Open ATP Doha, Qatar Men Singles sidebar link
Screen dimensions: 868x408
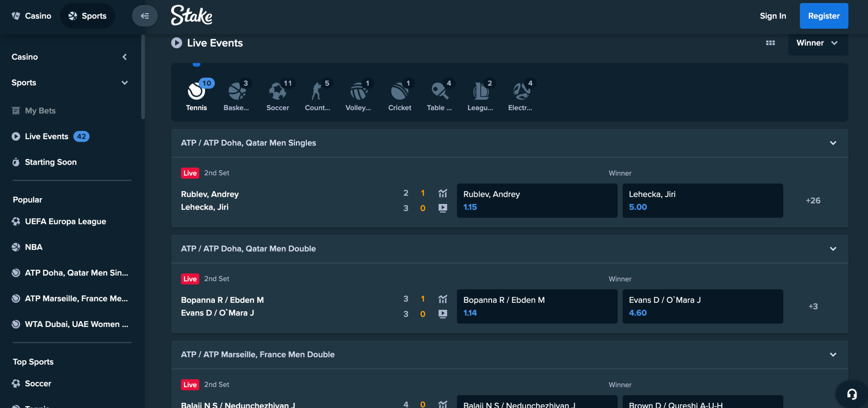tap(70, 273)
